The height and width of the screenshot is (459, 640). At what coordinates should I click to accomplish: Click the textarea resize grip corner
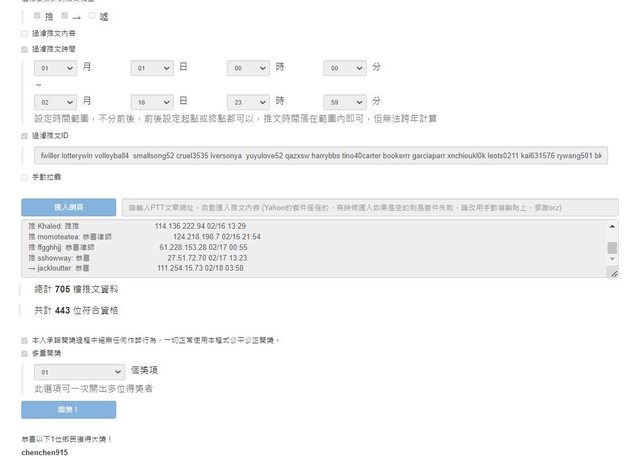coord(614,273)
